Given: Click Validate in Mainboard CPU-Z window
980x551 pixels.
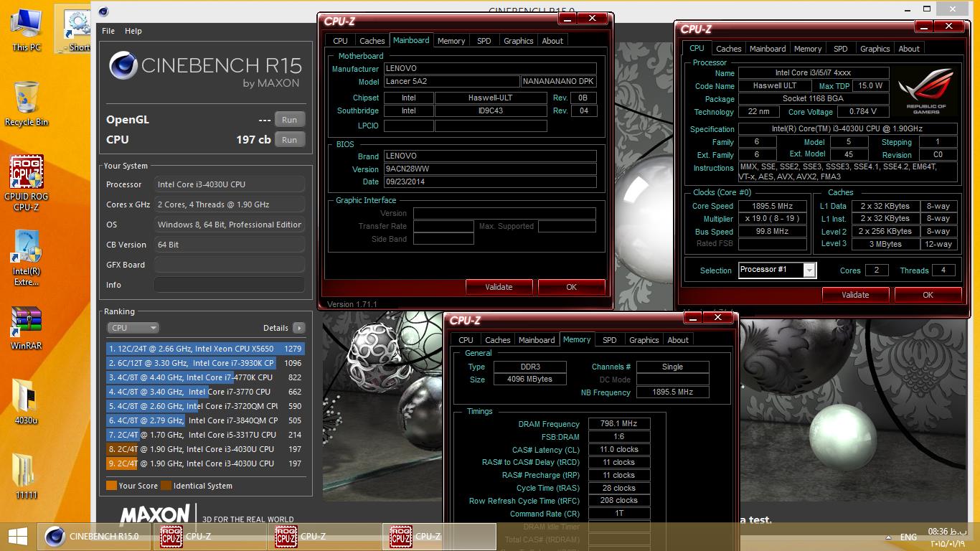Looking at the screenshot, I should (x=499, y=287).
